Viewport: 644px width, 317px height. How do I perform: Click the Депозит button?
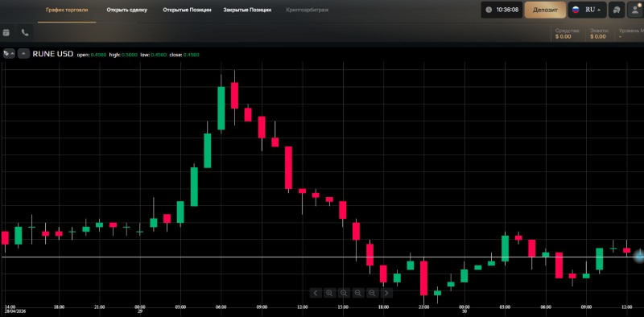pos(545,10)
